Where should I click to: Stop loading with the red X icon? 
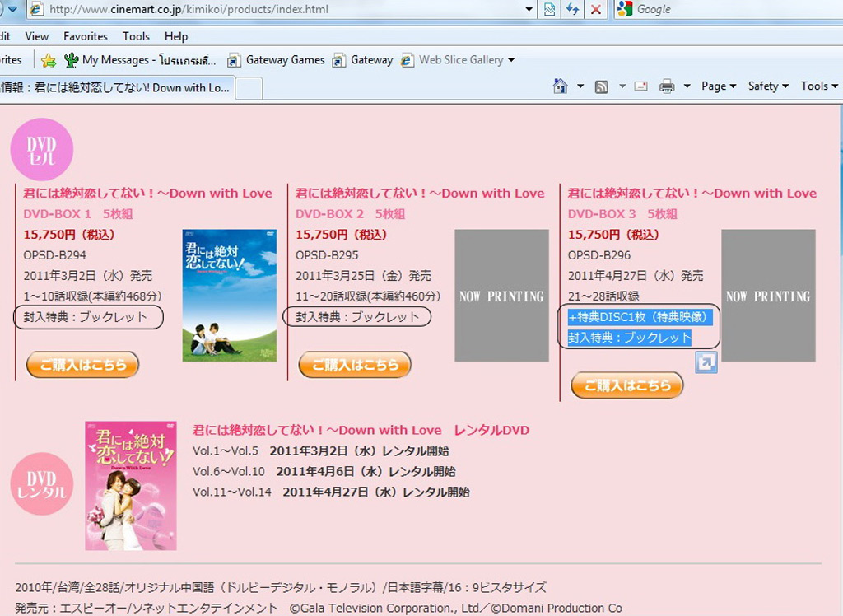pyautogui.click(x=596, y=9)
